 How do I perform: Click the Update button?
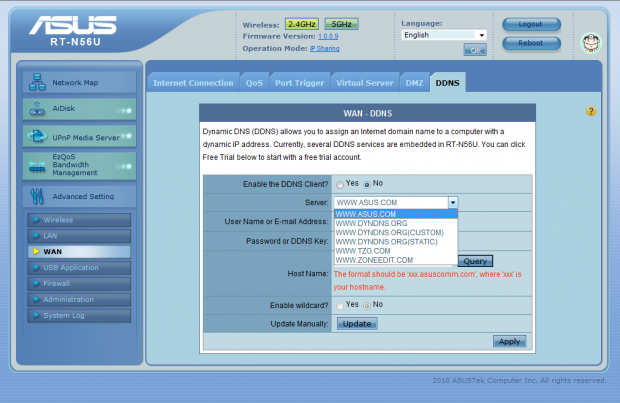coord(357,324)
